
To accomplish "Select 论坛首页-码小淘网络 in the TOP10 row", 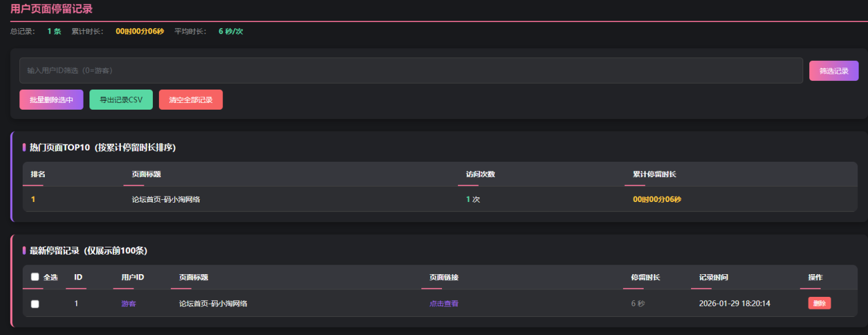I will tap(166, 199).
